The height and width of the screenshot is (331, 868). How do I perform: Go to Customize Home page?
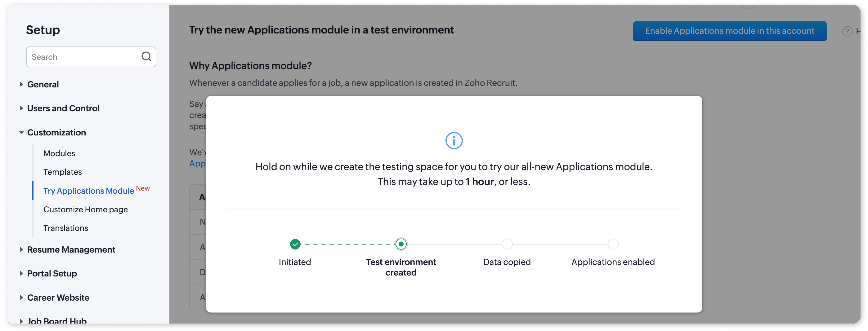[86, 210]
